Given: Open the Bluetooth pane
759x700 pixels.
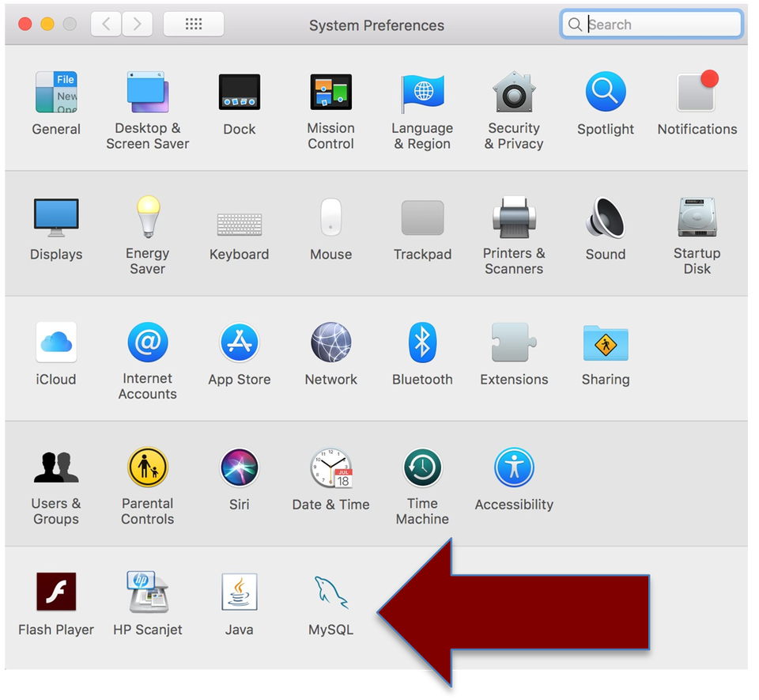Looking at the screenshot, I should 422,342.
